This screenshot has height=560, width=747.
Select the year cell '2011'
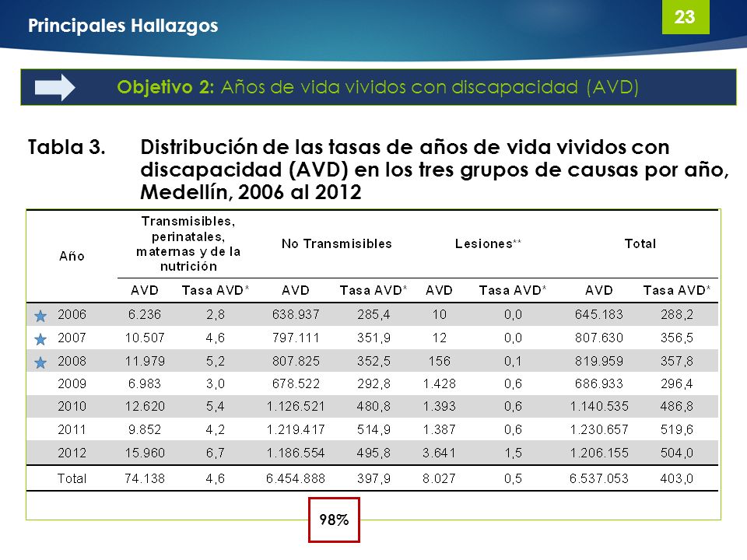[72, 430]
